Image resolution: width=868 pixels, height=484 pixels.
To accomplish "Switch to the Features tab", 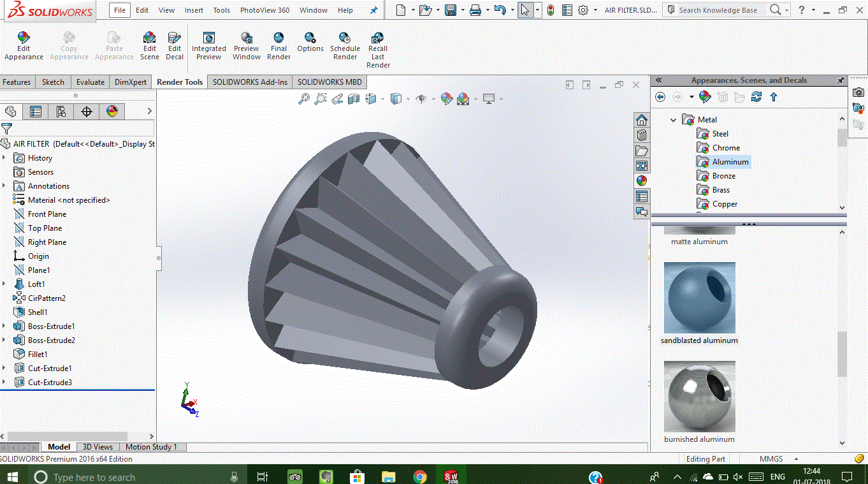I will [x=17, y=82].
